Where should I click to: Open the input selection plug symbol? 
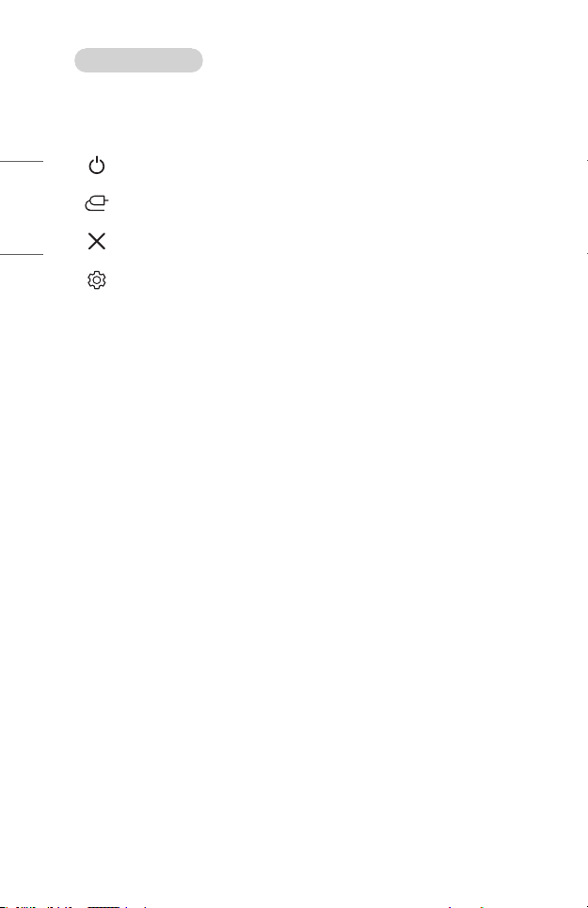click(x=97, y=203)
